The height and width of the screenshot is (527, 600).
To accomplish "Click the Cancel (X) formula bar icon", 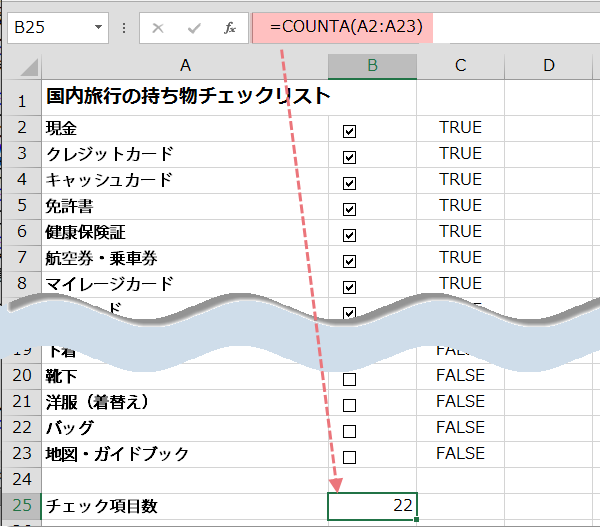I will (157, 28).
